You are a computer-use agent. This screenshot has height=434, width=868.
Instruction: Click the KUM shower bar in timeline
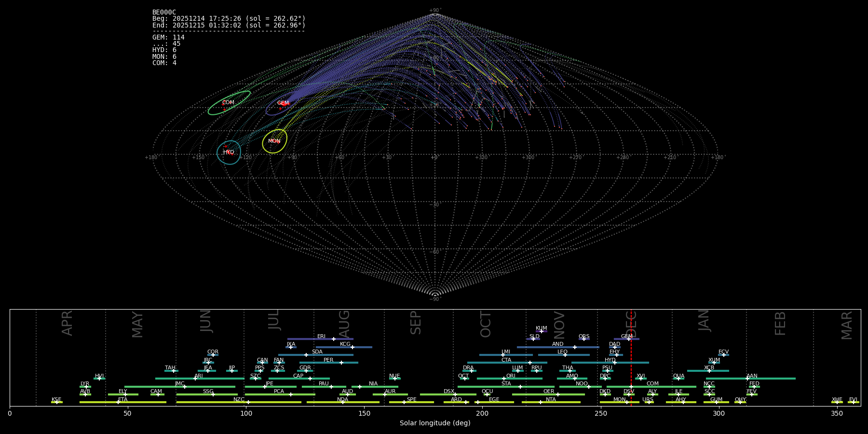[542, 331]
